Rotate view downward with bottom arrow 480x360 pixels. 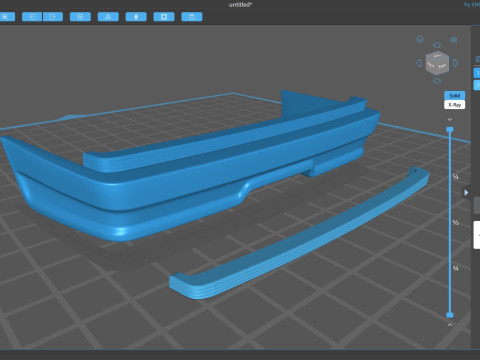437,81
